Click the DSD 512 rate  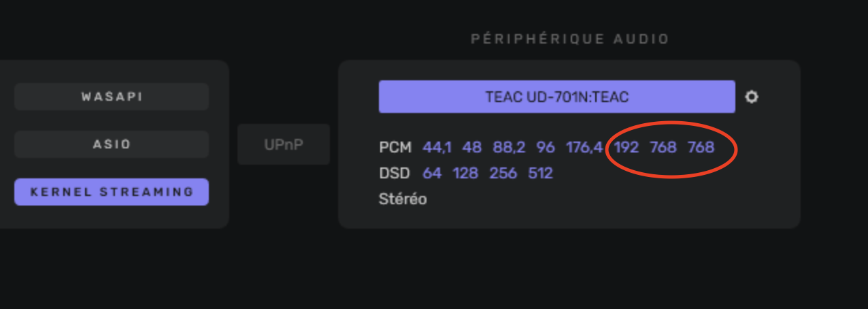pyautogui.click(x=540, y=173)
